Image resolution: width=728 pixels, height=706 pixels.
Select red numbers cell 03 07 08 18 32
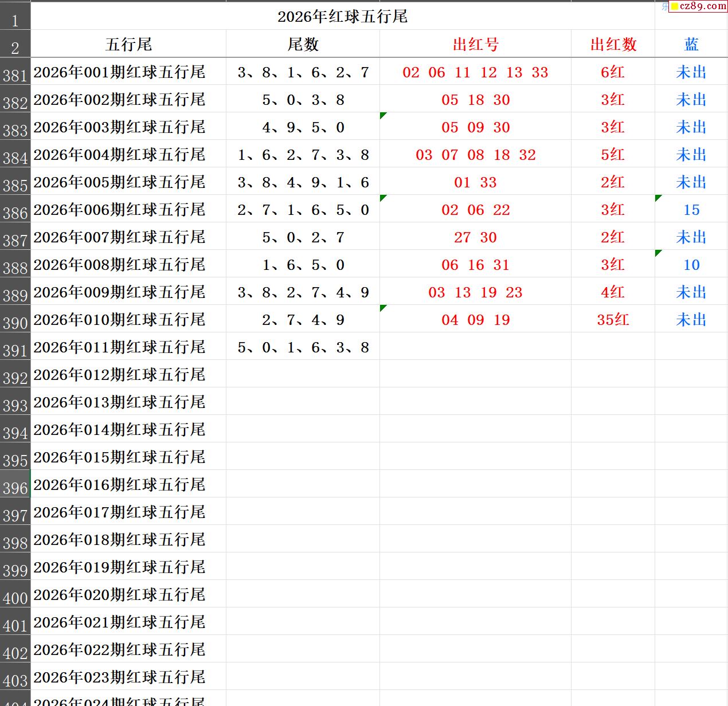pyautogui.click(x=475, y=155)
